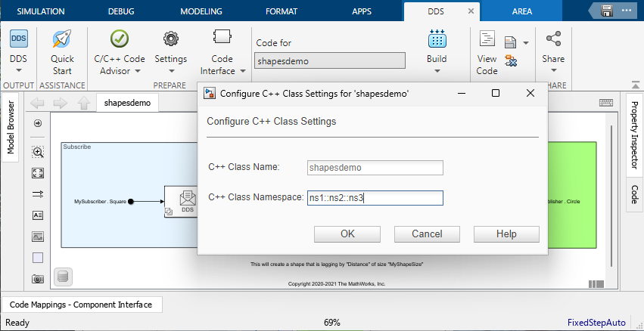
Task: Click the 69% zoom status
Action: pos(332,323)
